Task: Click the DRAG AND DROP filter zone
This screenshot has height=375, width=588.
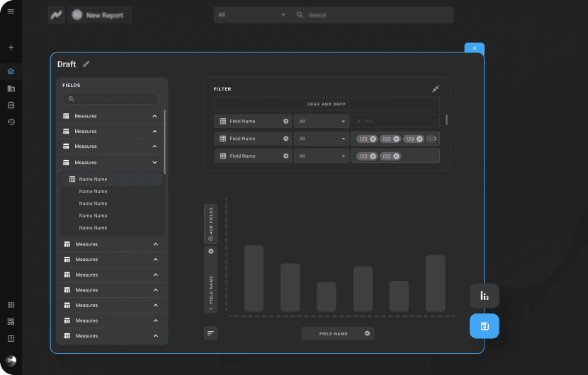Action: click(327, 104)
